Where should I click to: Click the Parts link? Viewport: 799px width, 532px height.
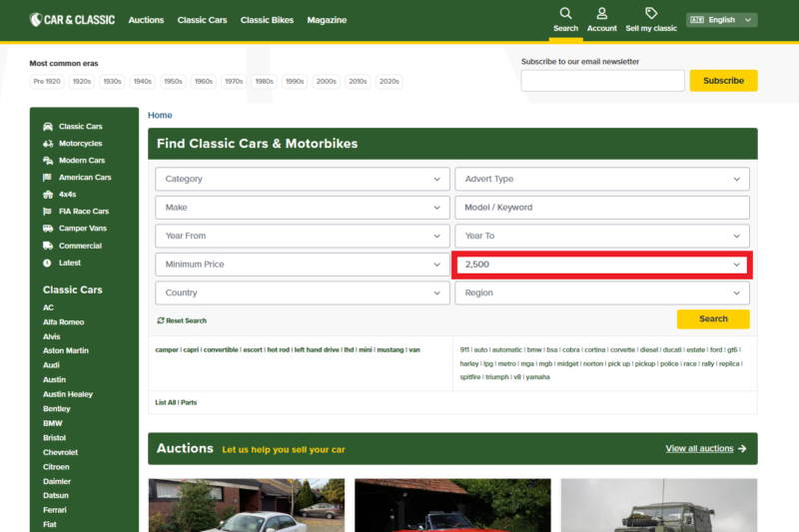(189, 402)
